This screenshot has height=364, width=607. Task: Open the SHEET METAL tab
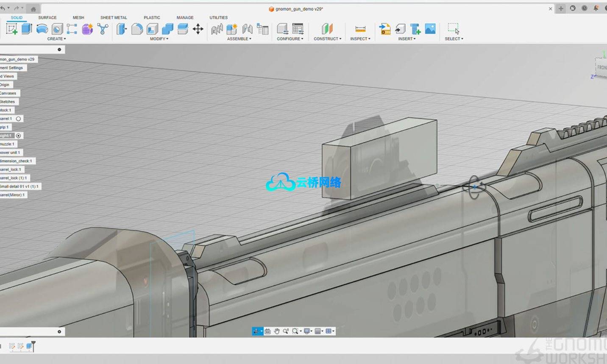pyautogui.click(x=114, y=17)
